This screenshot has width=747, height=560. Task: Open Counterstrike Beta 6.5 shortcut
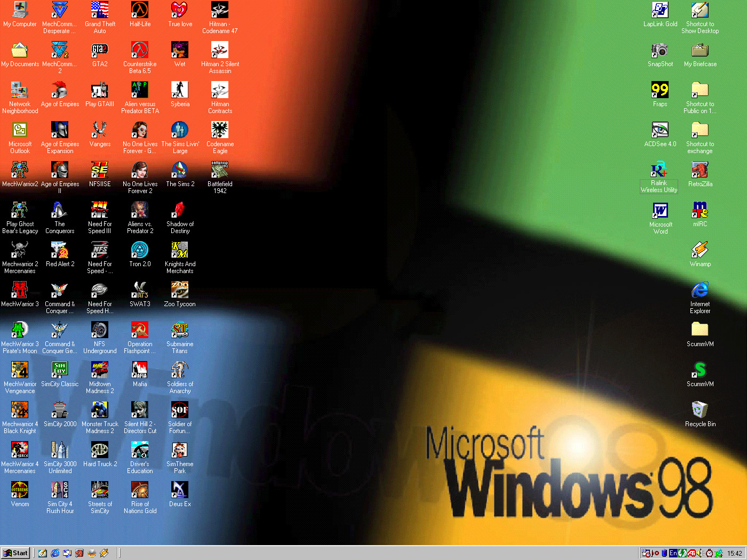(x=140, y=58)
